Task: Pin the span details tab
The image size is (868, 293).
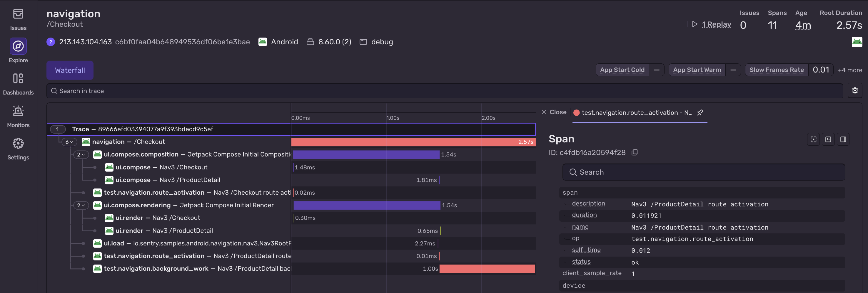Action: pos(700,112)
